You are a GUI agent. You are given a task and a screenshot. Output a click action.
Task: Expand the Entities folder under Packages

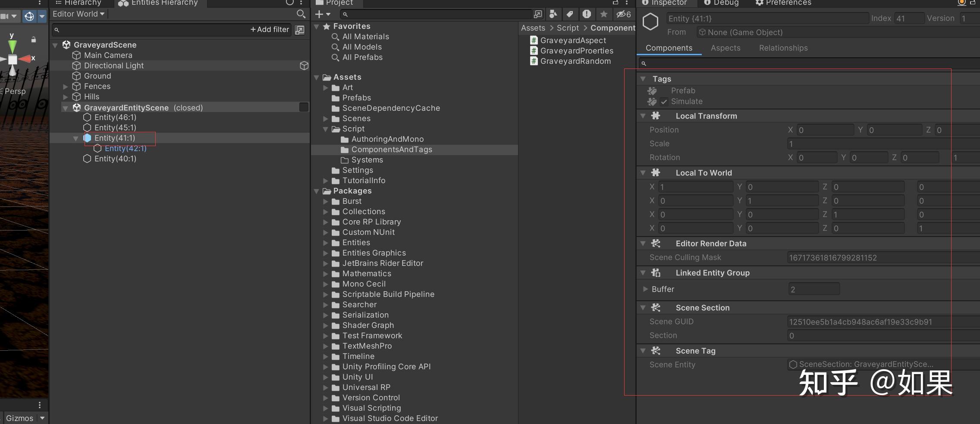coord(327,243)
